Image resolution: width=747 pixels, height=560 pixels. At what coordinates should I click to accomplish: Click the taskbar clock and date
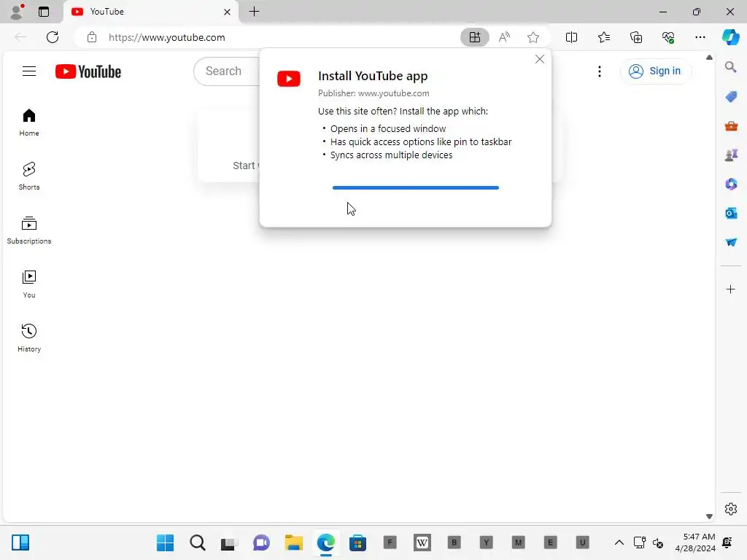point(695,542)
